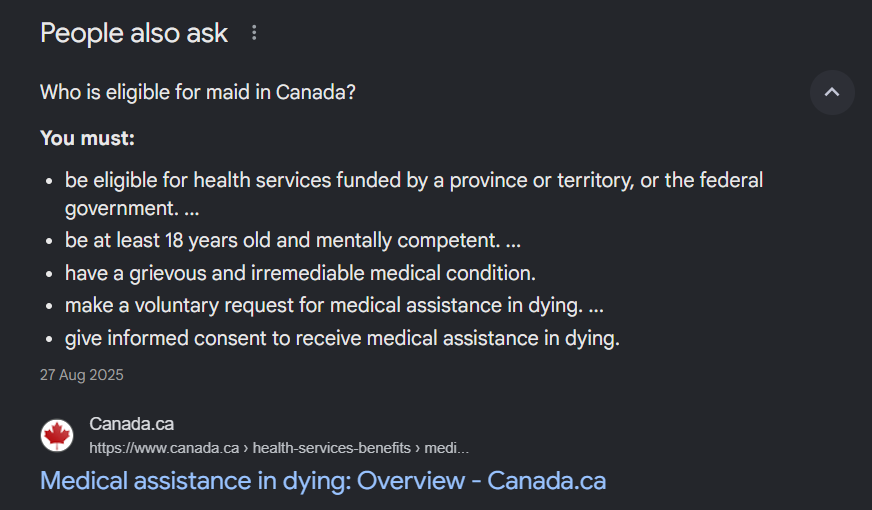Click the ellipsis after "mentally competent."

point(513,241)
